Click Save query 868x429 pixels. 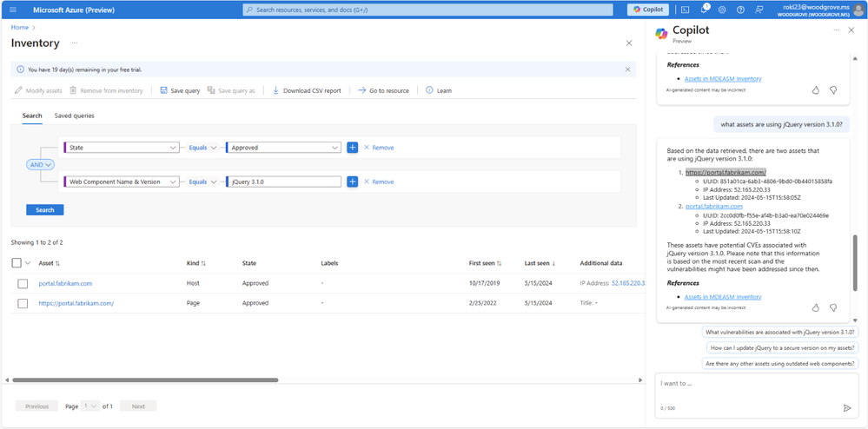click(x=180, y=91)
